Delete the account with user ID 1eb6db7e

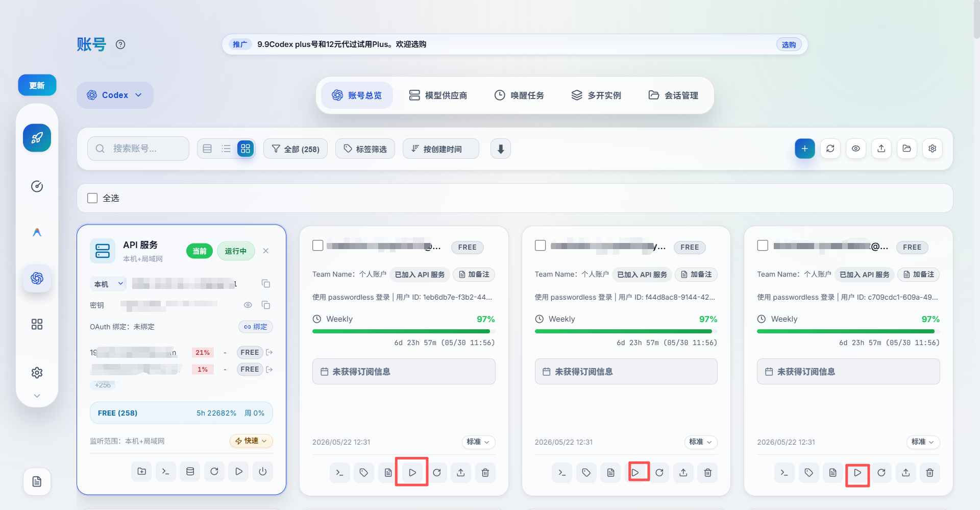[x=485, y=473]
